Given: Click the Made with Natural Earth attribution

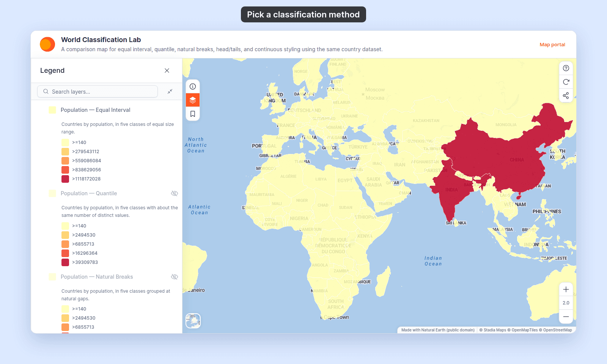Looking at the screenshot, I should coord(438,330).
